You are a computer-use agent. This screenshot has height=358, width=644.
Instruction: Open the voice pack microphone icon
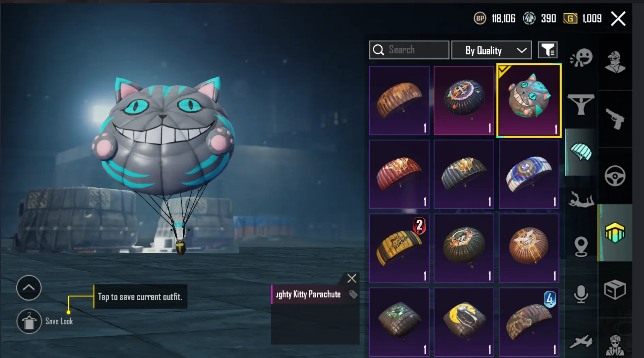pos(581,294)
